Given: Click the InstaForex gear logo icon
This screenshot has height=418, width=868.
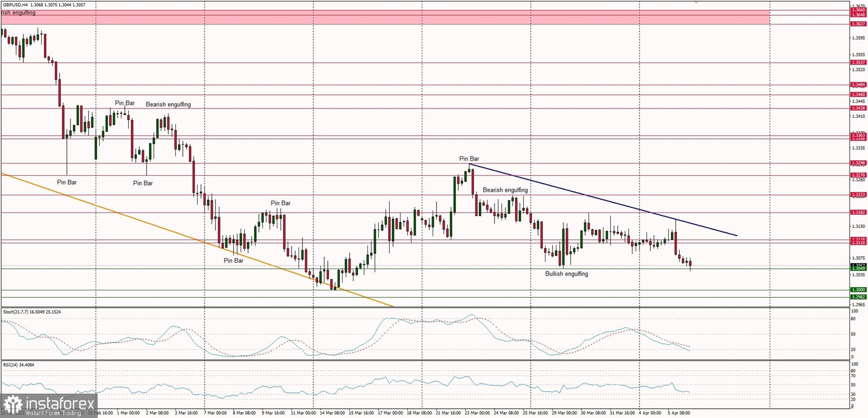Looking at the screenshot, I should point(12,404).
